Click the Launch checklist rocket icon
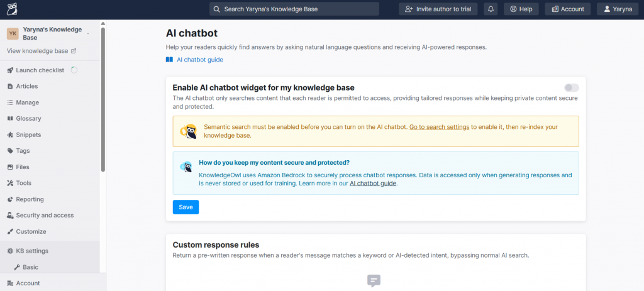644x291 pixels. [10, 70]
